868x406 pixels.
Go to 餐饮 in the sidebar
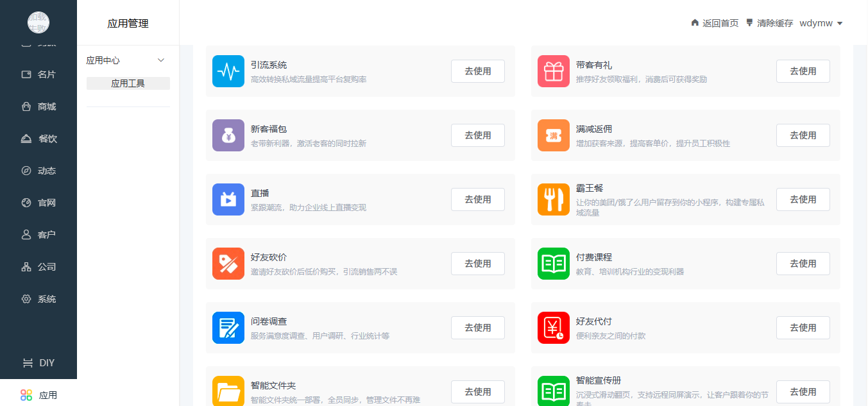[x=38, y=139]
